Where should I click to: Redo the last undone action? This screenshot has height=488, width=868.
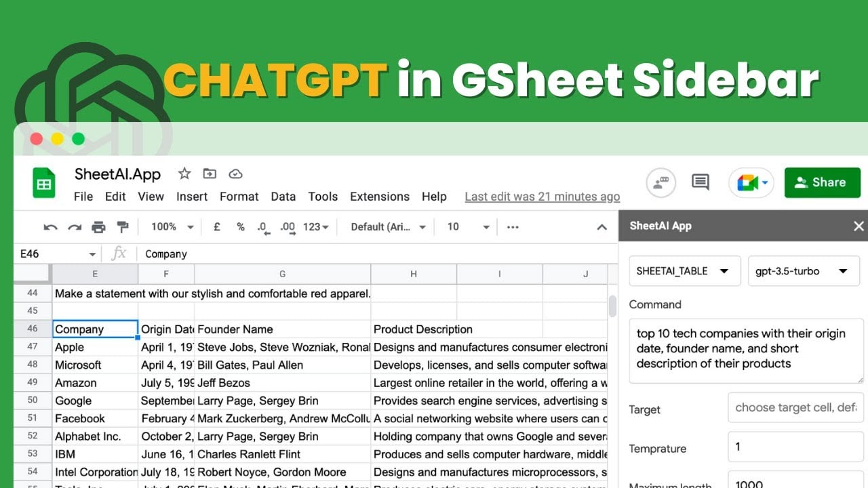coord(75,227)
